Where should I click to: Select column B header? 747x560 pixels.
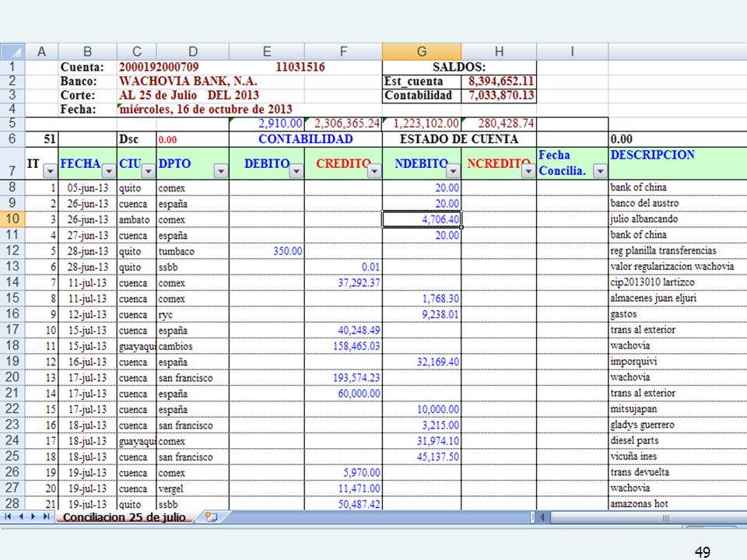[88, 51]
